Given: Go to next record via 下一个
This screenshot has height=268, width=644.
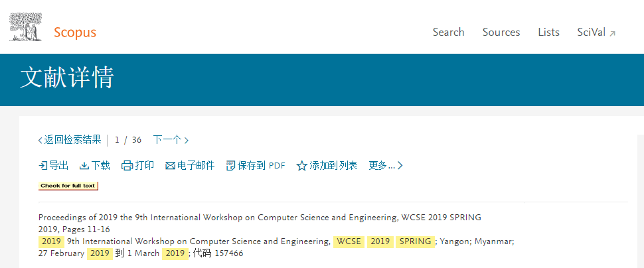Looking at the screenshot, I should tap(171, 140).
